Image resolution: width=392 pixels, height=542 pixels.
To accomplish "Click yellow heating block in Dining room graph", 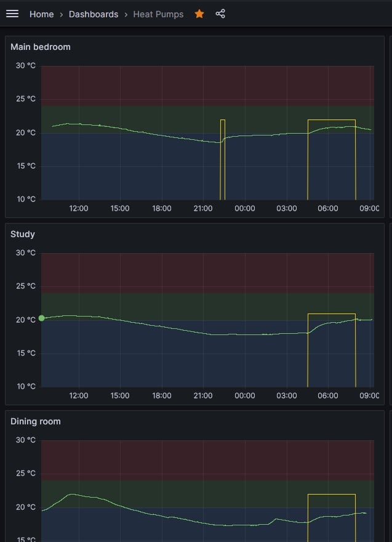I will 332,518.
